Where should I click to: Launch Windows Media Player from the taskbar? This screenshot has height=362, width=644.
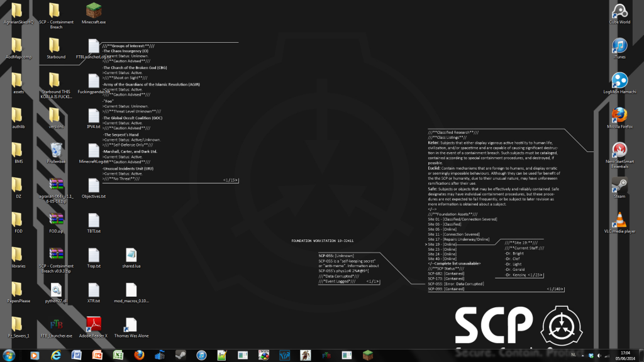click(x=35, y=356)
